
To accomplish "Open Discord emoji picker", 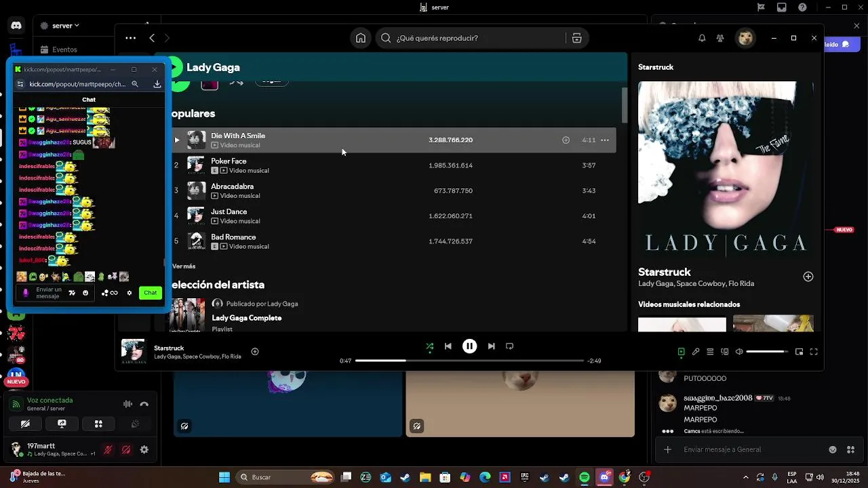I will click(833, 449).
